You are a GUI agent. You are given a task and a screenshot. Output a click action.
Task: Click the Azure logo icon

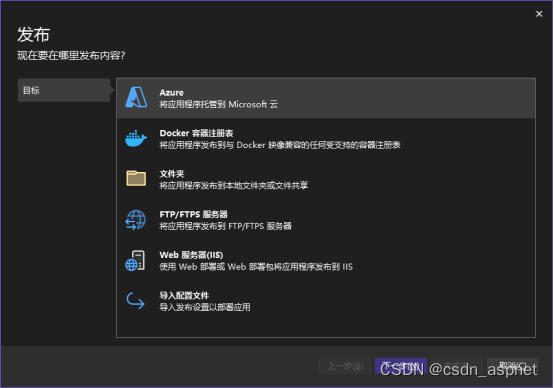[x=136, y=98]
